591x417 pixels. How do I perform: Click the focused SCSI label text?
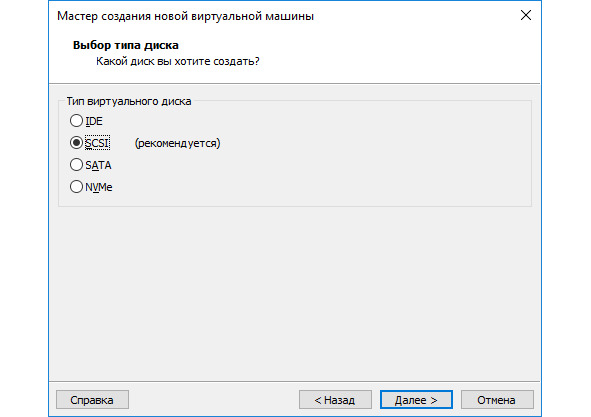pyautogui.click(x=97, y=143)
